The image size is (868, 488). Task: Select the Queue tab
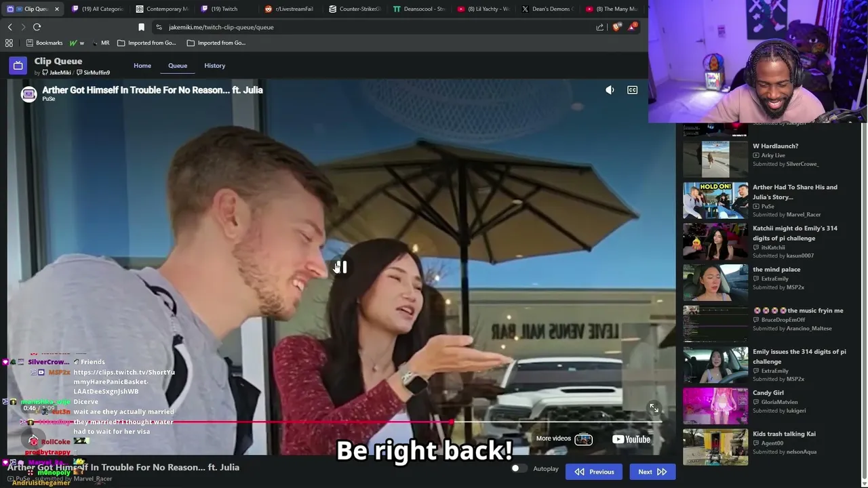[178, 66]
